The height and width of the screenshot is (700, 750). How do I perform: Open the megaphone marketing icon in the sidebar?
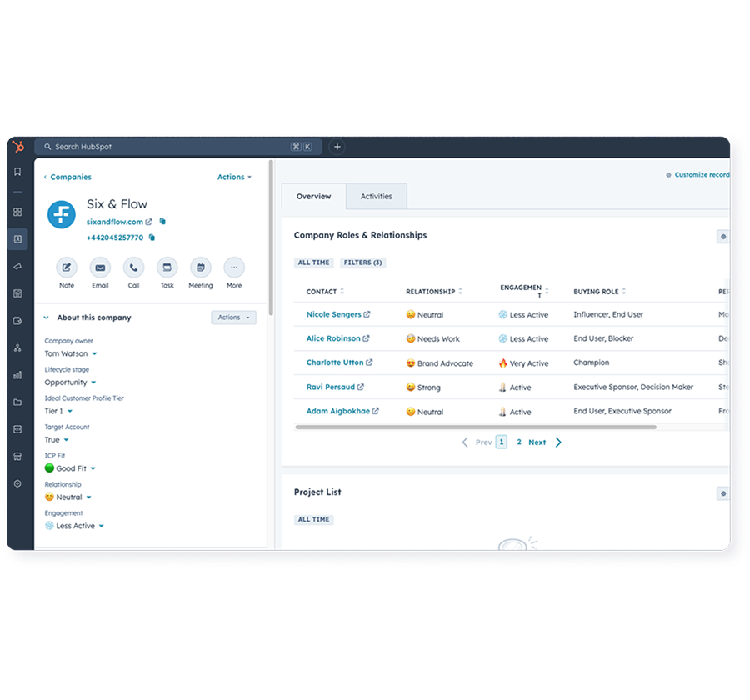17,266
